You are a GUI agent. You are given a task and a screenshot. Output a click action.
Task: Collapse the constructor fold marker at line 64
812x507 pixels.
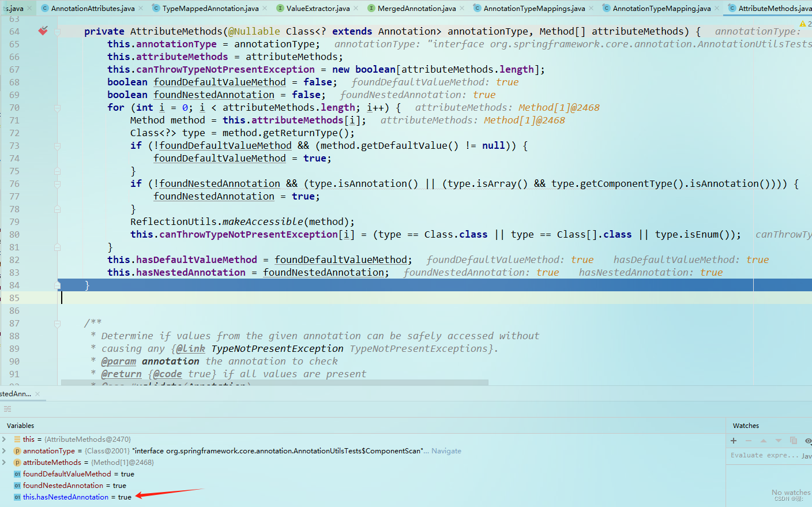[57, 32]
